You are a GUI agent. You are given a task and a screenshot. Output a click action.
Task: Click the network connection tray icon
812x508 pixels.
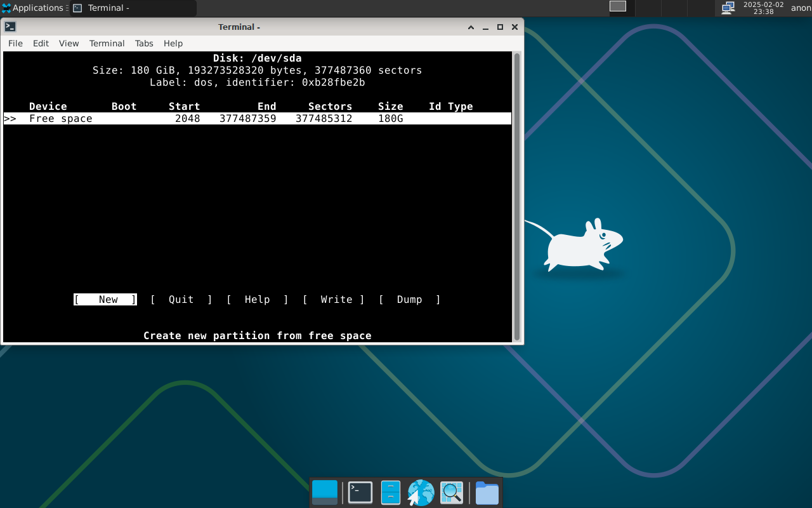point(728,8)
